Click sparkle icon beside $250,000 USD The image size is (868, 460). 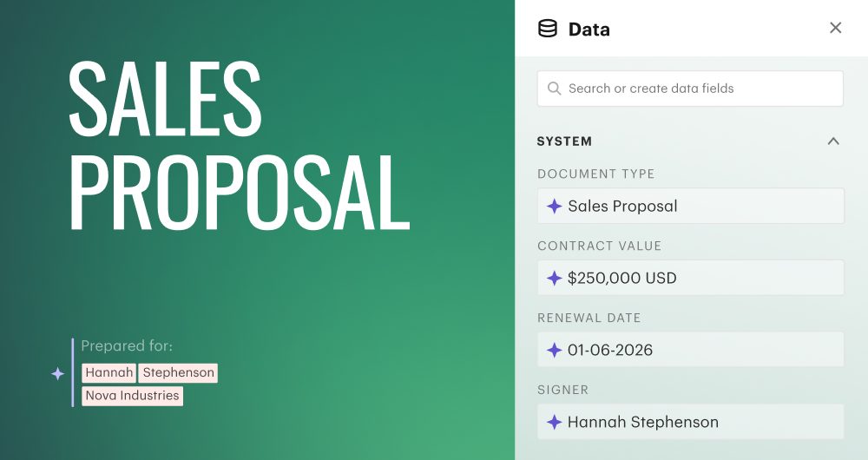point(554,279)
